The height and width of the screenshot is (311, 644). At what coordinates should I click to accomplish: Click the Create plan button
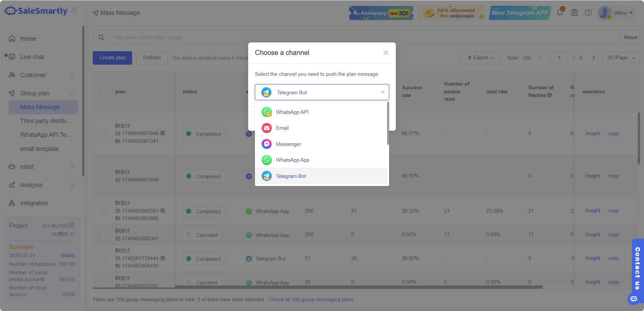pos(112,58)
